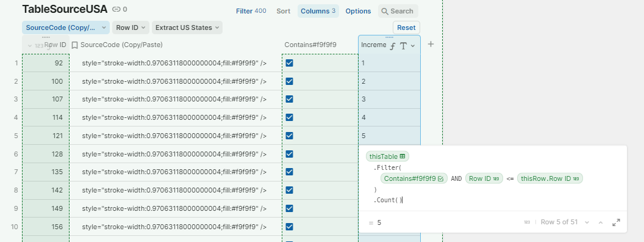Select the Row ID cell showing 100
The height and width of the screenshot is (242, 644).
(46, 81)
